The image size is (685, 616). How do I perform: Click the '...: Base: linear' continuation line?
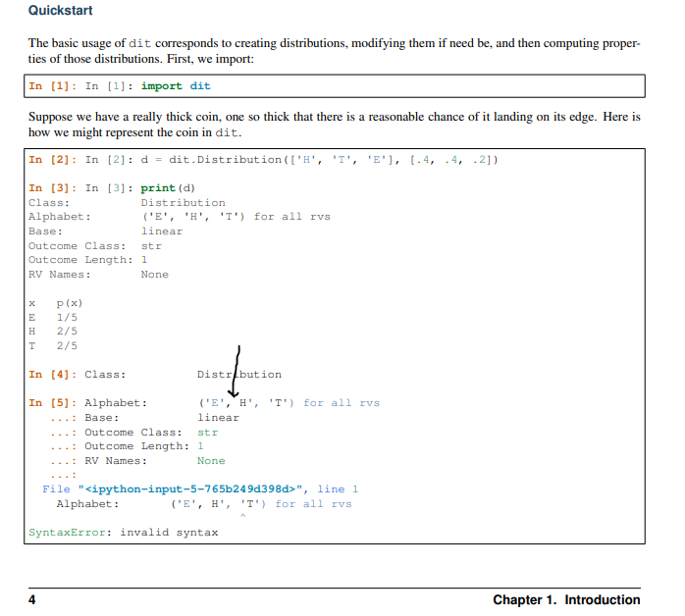click(x=144, y=418)
